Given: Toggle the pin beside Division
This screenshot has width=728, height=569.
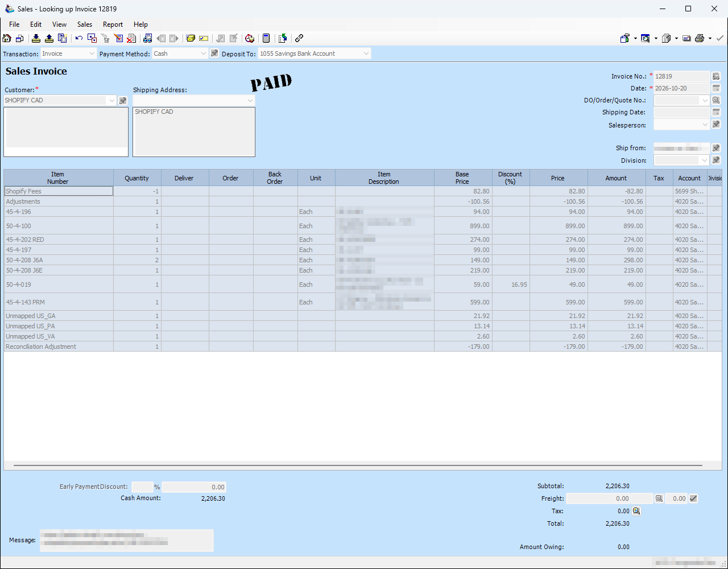Looking at the screenshot, I should (716, 160).
